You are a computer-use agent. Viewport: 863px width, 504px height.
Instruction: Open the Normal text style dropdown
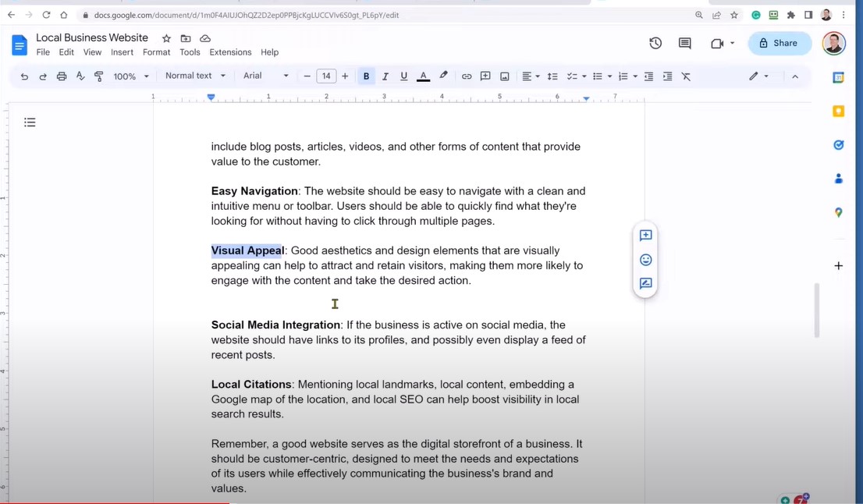195,76
